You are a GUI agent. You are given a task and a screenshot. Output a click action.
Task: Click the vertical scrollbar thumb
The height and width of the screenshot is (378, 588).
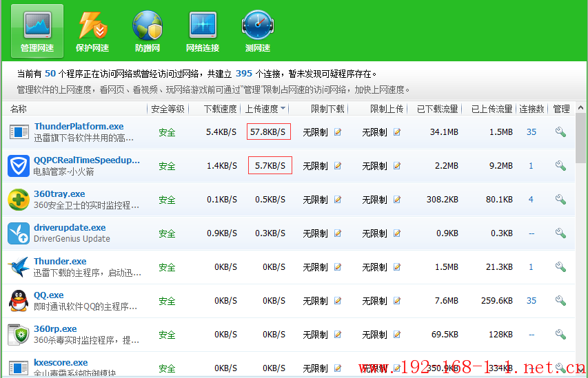point(581,138)
